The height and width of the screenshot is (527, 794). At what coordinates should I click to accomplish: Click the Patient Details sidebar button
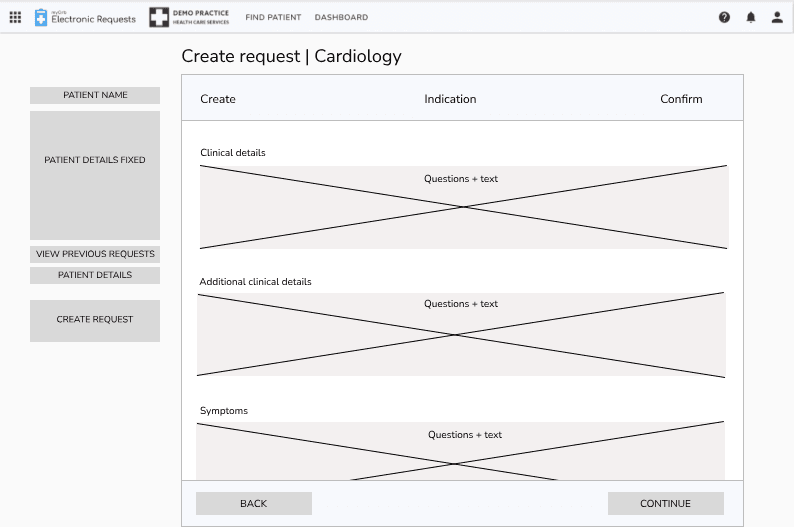95,275
